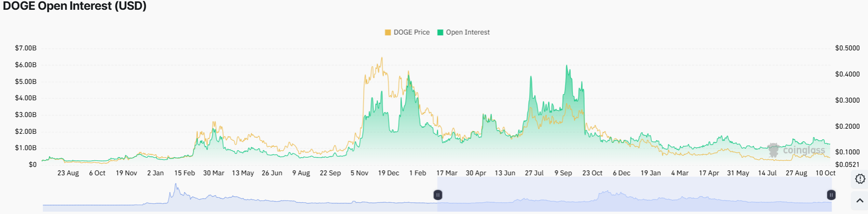Click the 6 Oct date label
Viewport: 868px width, 214px height.
tap(97, 173)
